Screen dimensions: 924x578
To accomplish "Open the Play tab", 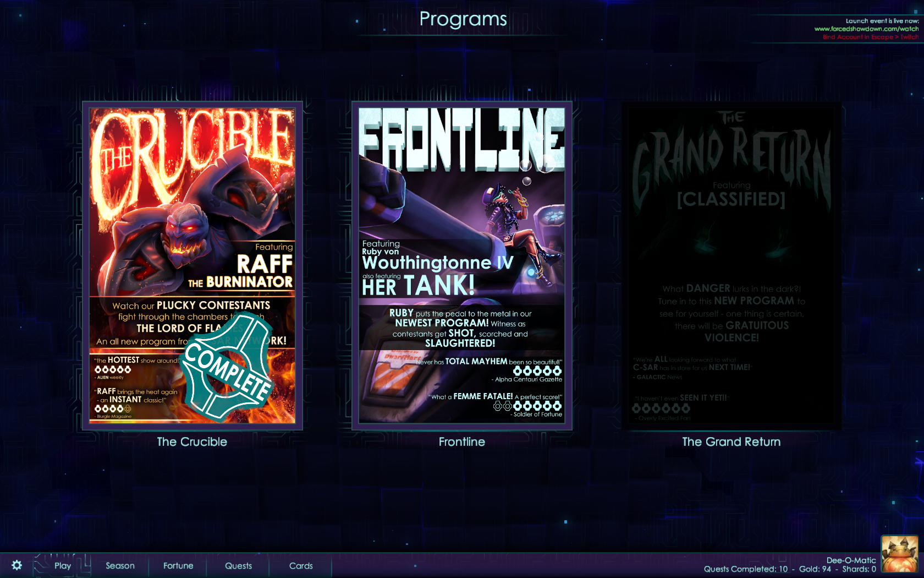I will (63, 565).
